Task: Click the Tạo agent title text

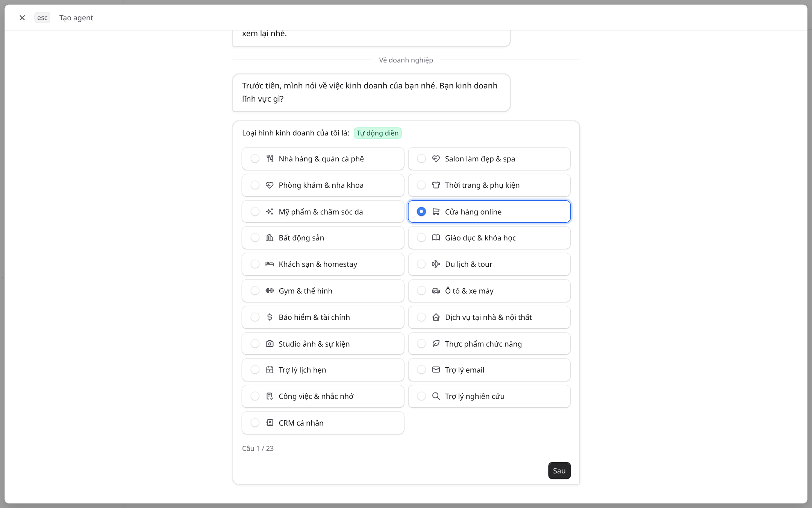Action: 76,18
